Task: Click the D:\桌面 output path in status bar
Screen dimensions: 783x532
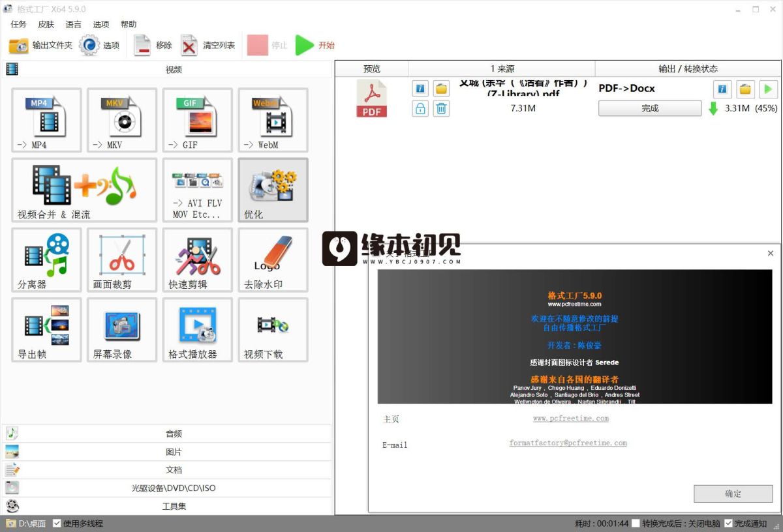Action: coord(26,524)
